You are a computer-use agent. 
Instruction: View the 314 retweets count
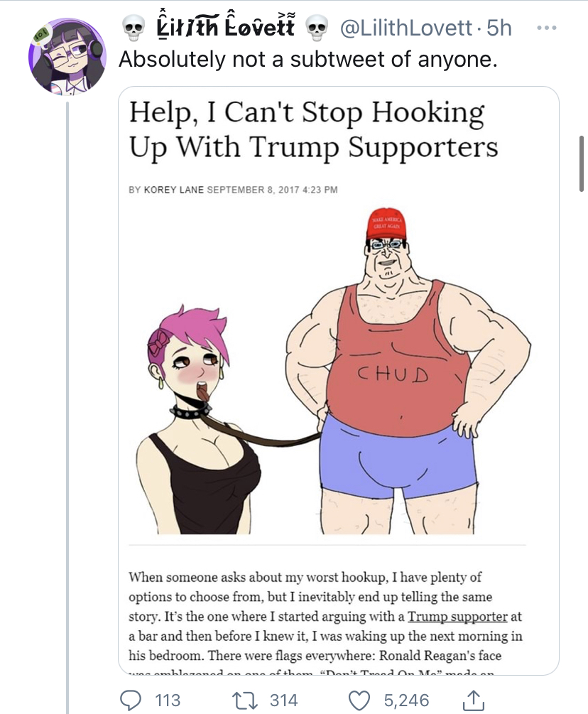(x=284, y=700)
